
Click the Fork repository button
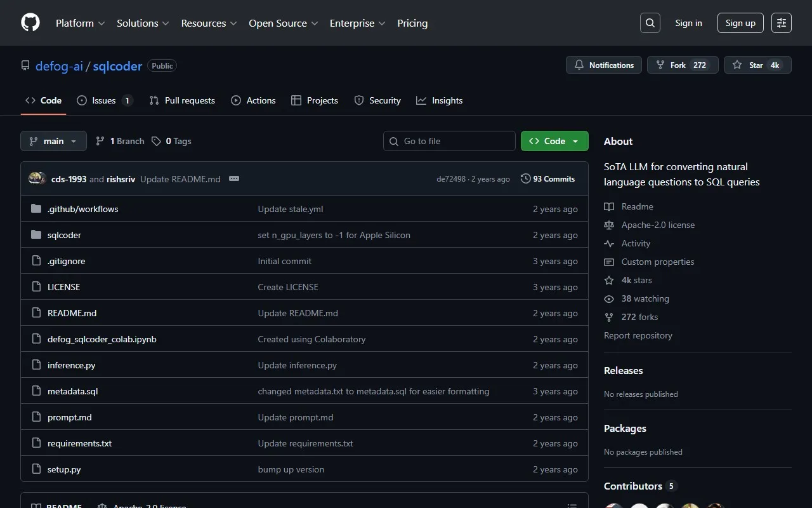click(x=682, y=65)
